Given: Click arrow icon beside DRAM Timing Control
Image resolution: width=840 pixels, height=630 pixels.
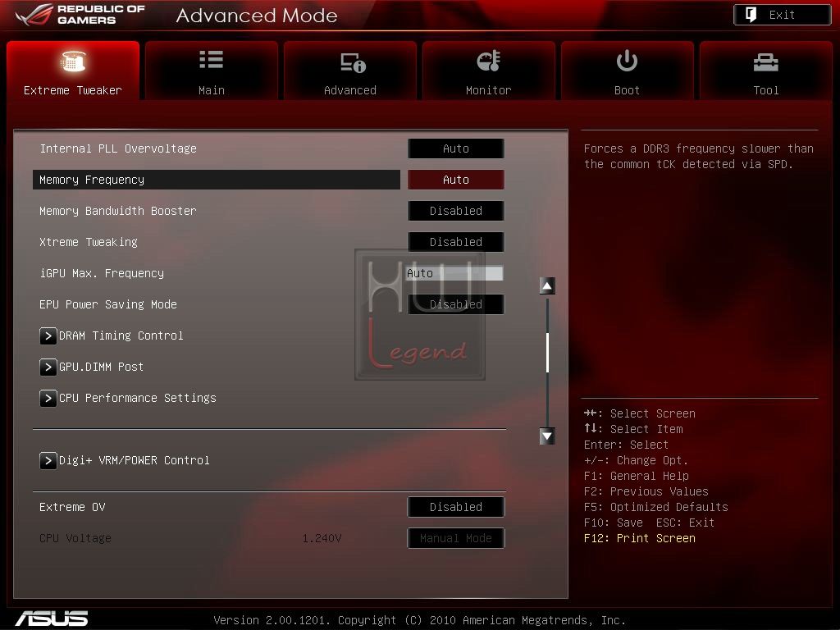Looking at the screenshot, I should (x=48, y=336).
